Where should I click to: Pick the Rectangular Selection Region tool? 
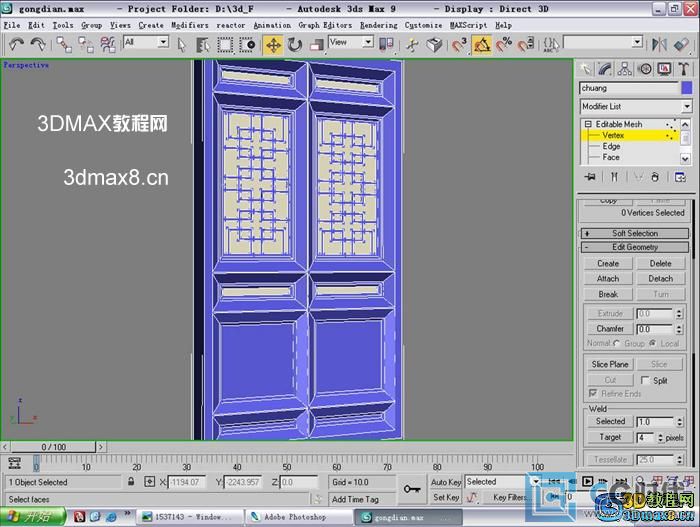tap(225, 44)
